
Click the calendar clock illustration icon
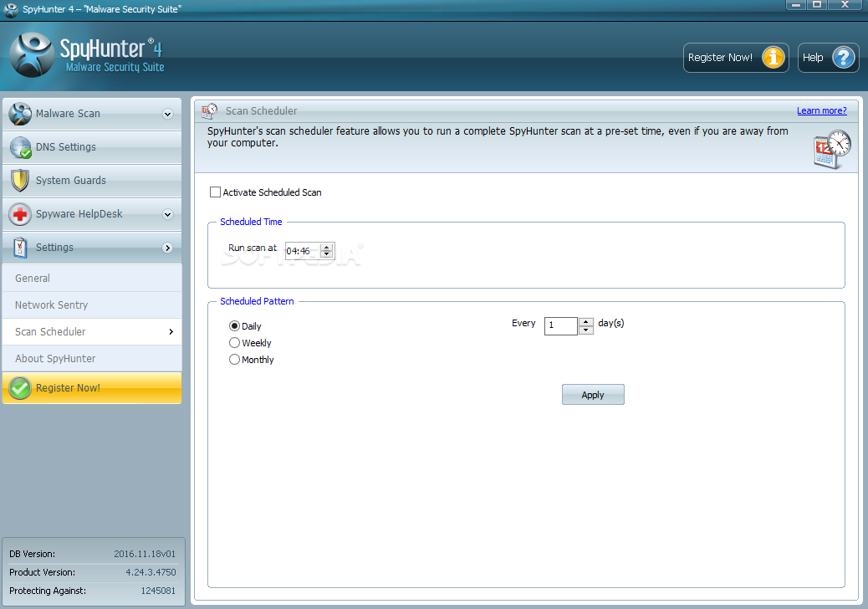831,150
